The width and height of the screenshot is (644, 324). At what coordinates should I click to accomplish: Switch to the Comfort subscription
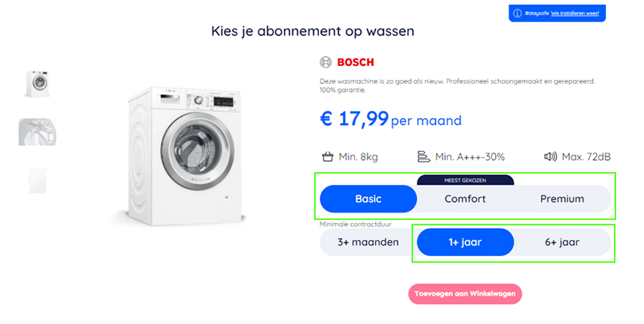(x=465, y=199)
